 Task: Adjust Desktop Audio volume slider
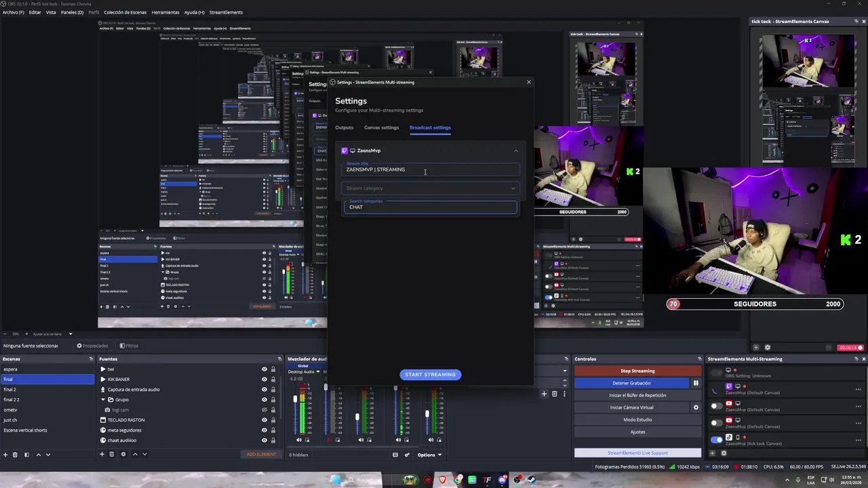295,399
